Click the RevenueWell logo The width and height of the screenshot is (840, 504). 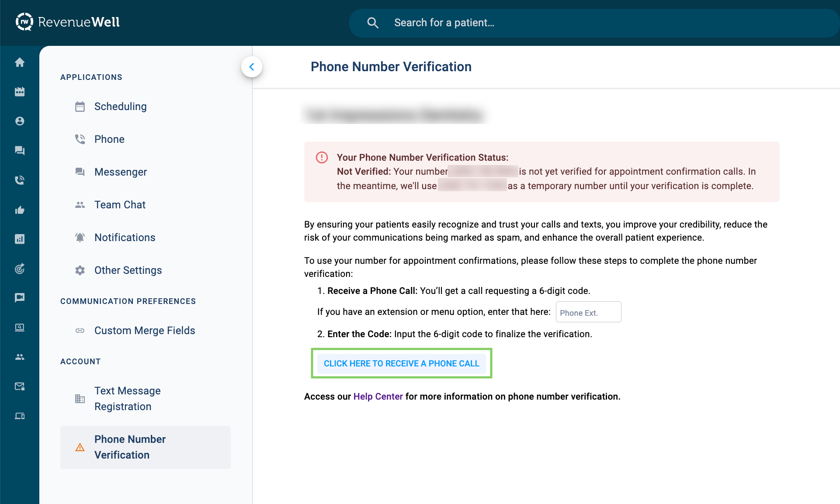pyautogui.click(x=68, y=22)
